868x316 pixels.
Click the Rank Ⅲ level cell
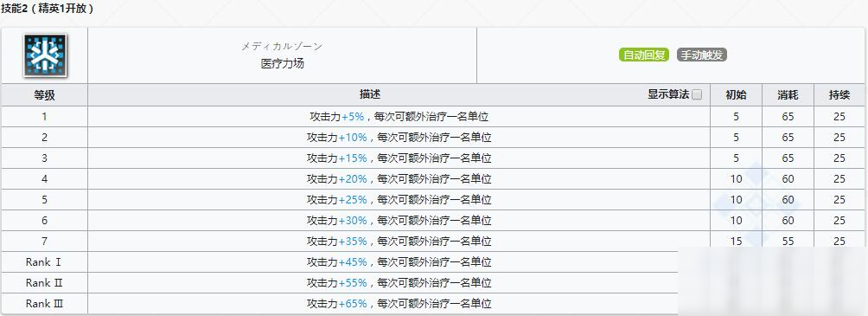44,304
